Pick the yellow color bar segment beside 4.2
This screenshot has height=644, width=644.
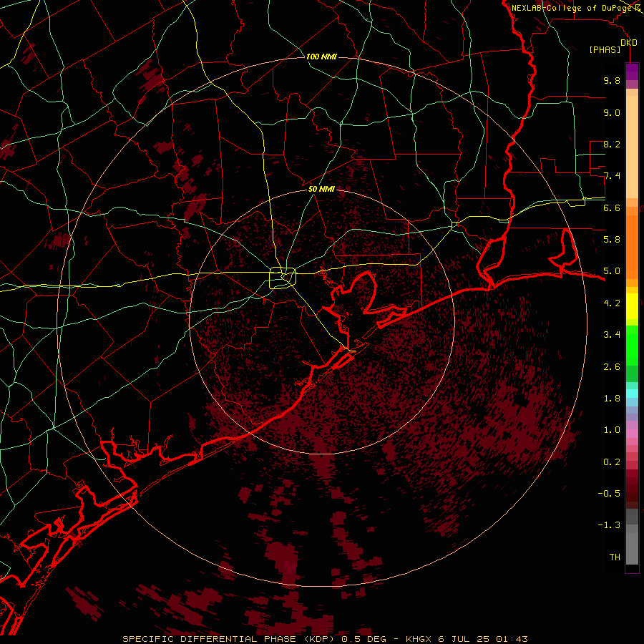click(x=632, y=306)
